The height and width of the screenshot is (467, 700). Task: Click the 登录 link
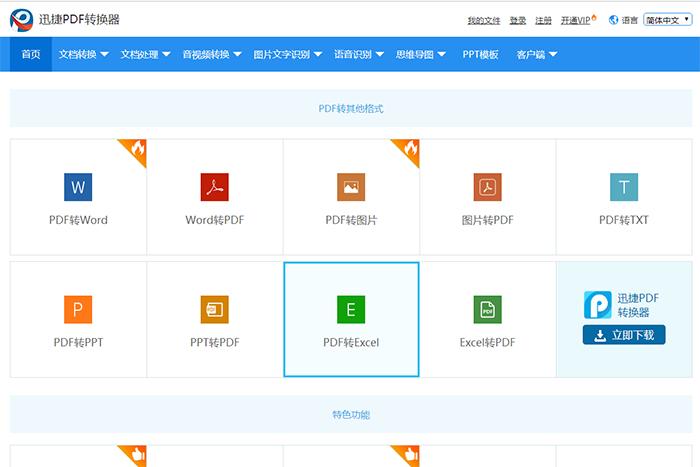point(518,21)
